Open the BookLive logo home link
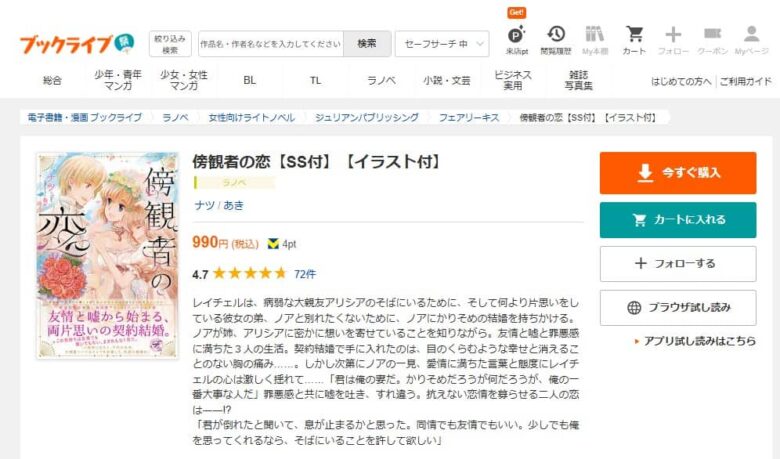The width and height of the screenshot is (780, 459). [x=77, y=44]
